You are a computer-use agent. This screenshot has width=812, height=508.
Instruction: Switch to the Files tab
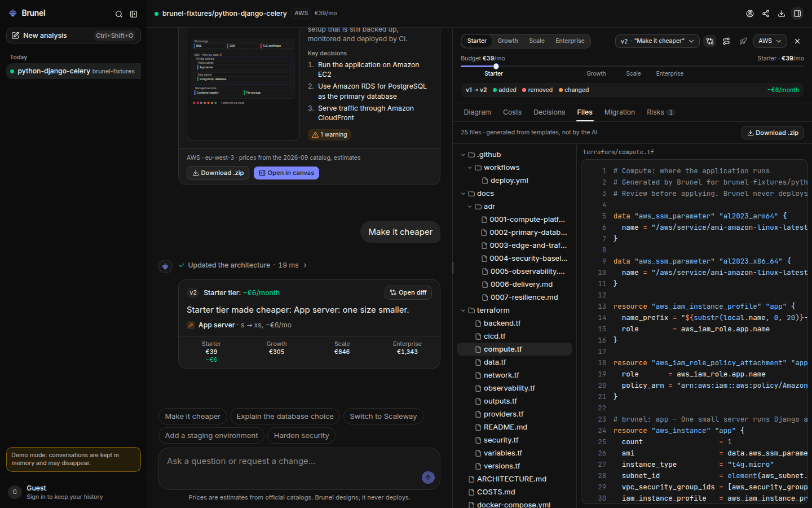(585, 112)
